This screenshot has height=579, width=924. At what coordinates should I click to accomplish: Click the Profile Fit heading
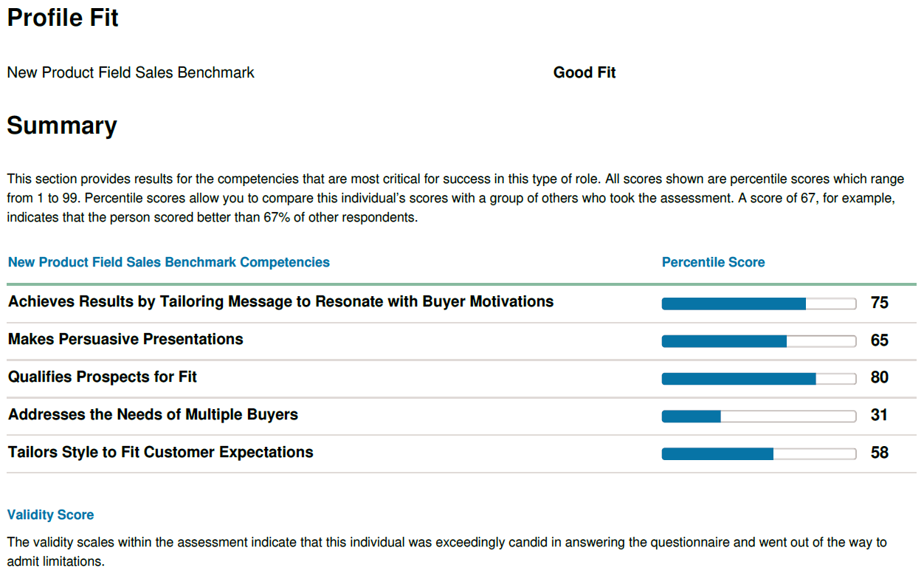pyautogui.click(x=63, y=18)
